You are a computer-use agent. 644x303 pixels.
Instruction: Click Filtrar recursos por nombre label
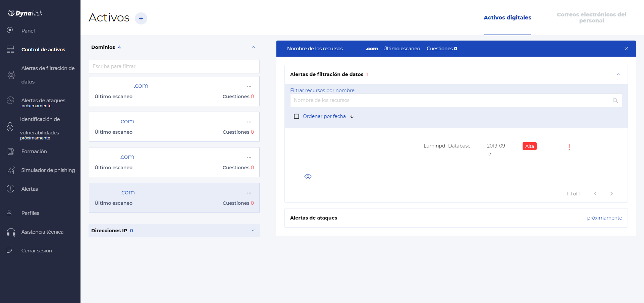click(x=322, y=90)
